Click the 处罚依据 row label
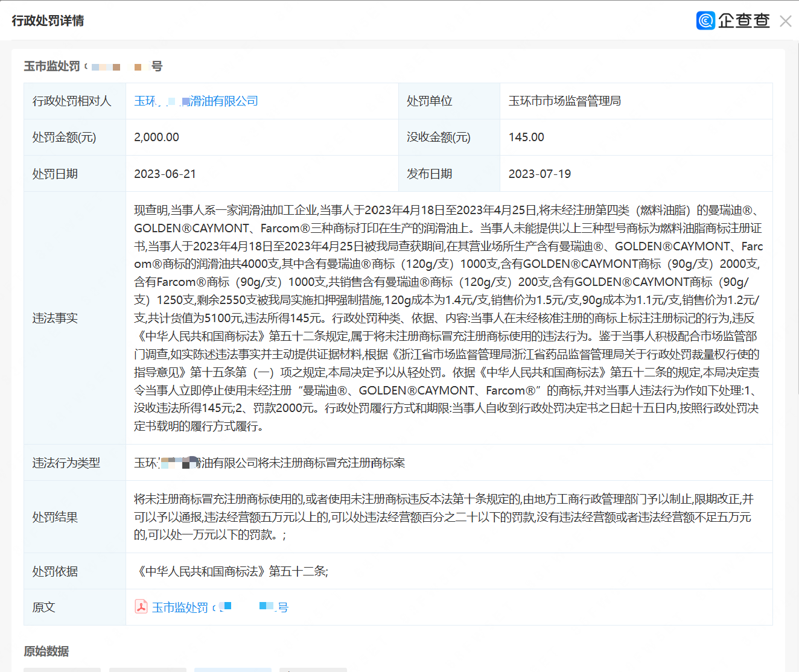 point(55,571)
